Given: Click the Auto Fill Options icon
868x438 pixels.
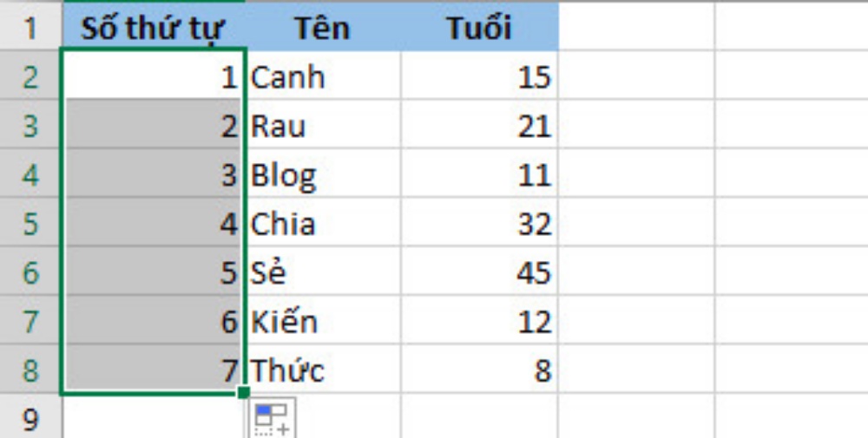Looking at the screenshot, I should 273,418.
